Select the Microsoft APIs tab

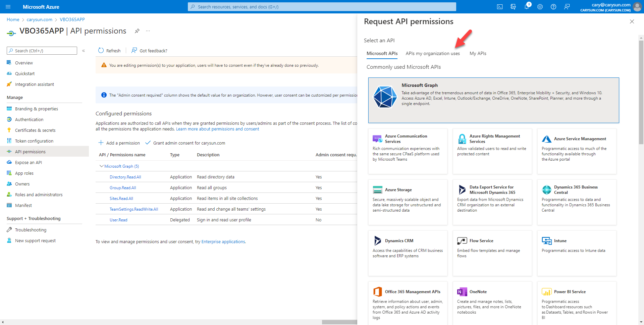pyautogui.click(x=382, y=53)
